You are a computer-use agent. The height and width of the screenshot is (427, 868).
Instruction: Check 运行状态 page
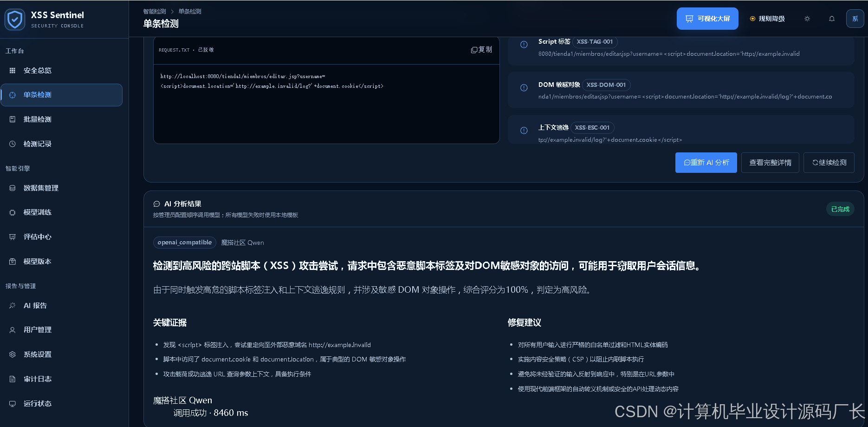(x=61, y=404)
